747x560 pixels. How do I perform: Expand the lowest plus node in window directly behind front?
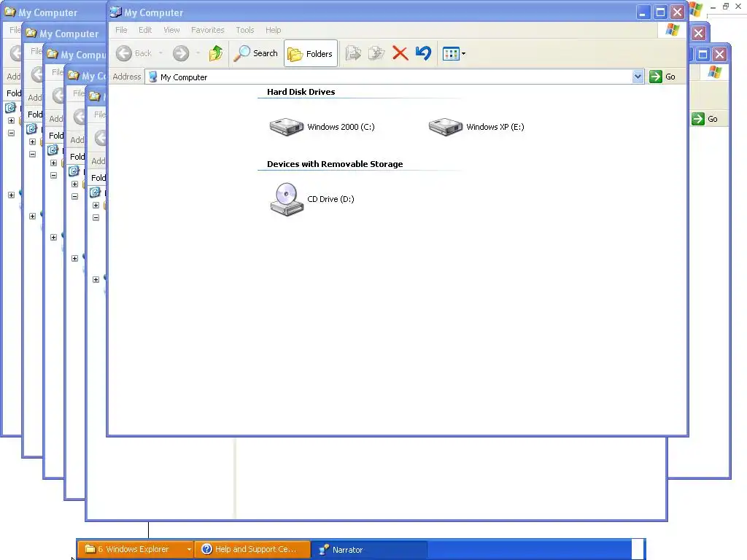coord(96,279)
